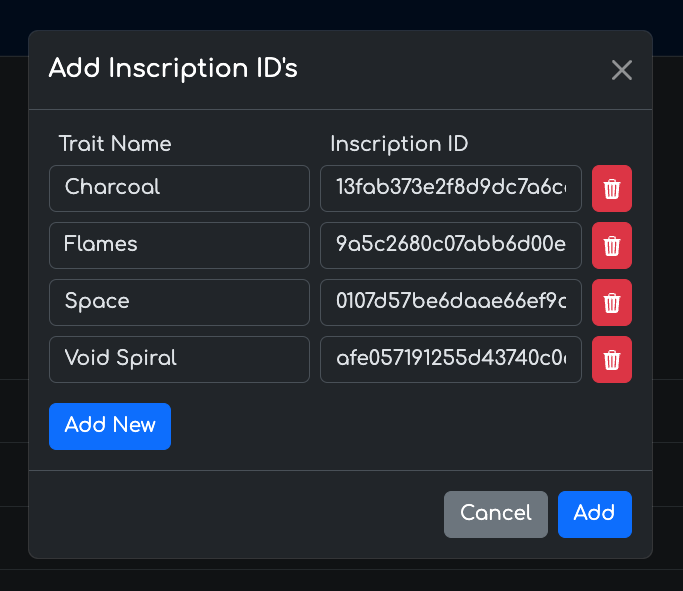Click into the Void Spiral name field
683x591 pixels.
(179, 360)
